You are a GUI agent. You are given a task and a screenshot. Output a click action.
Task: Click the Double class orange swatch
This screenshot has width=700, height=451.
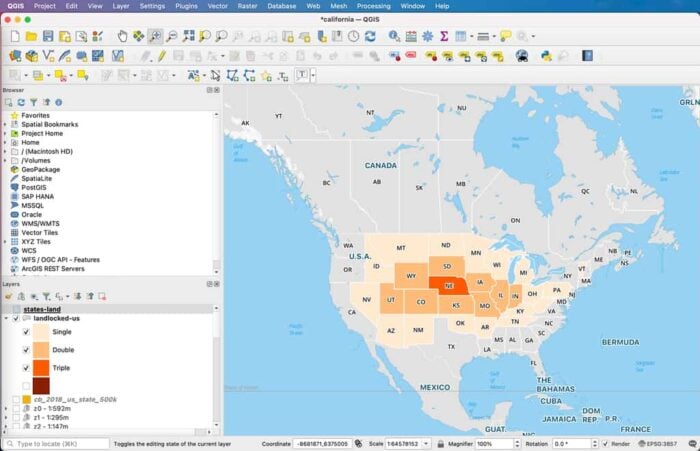41,350
